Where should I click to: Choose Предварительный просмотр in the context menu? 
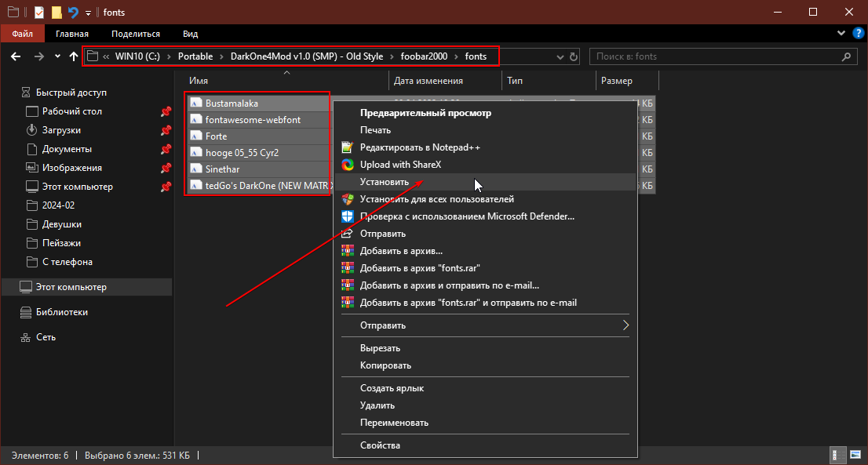click(484, 113)
